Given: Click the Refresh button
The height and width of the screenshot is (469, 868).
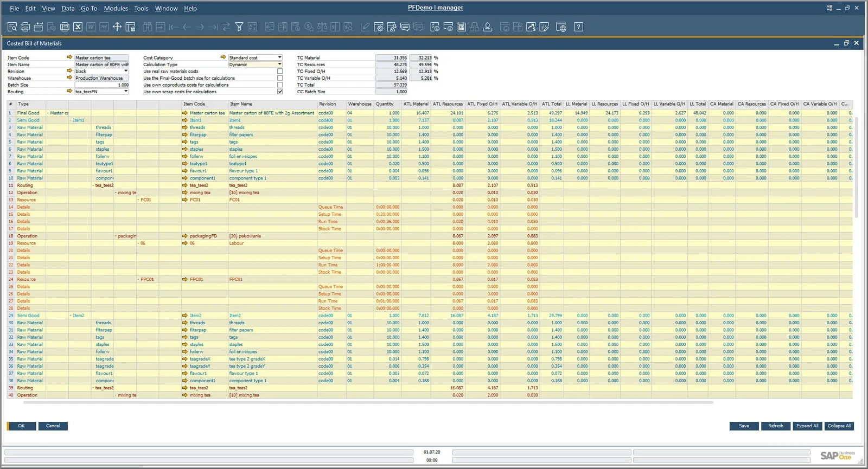Looking at the screenshot, I should click(776, 426).
